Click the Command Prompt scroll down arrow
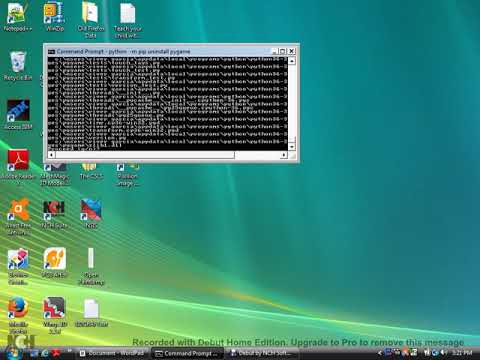480x360 pixels. 292,147
